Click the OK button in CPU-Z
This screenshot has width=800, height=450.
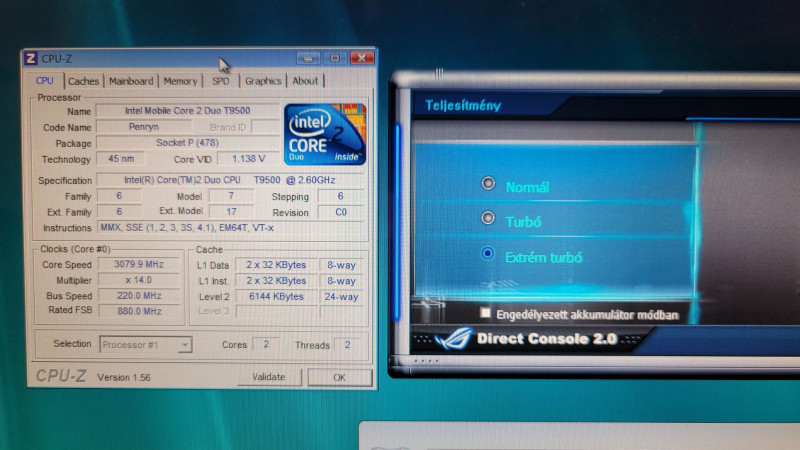(340, 378)
